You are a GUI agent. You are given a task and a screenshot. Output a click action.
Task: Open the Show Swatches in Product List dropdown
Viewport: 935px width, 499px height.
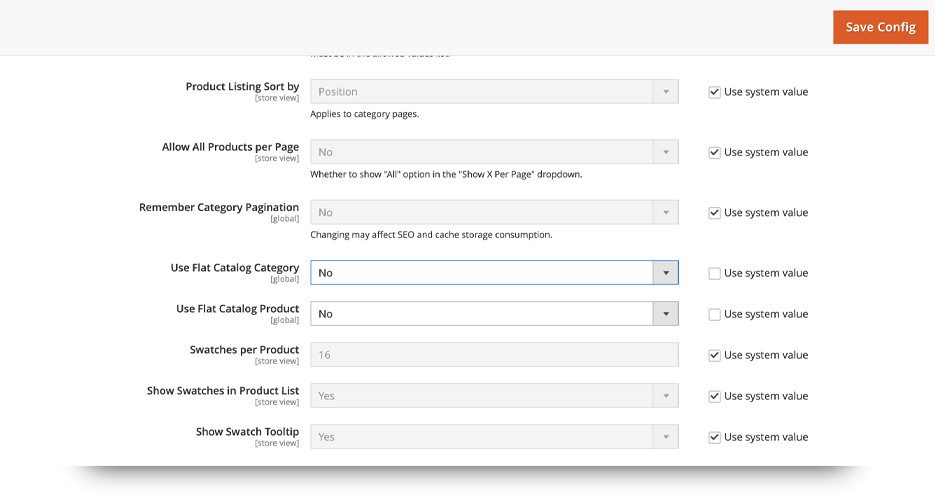(x=494, y=396)
